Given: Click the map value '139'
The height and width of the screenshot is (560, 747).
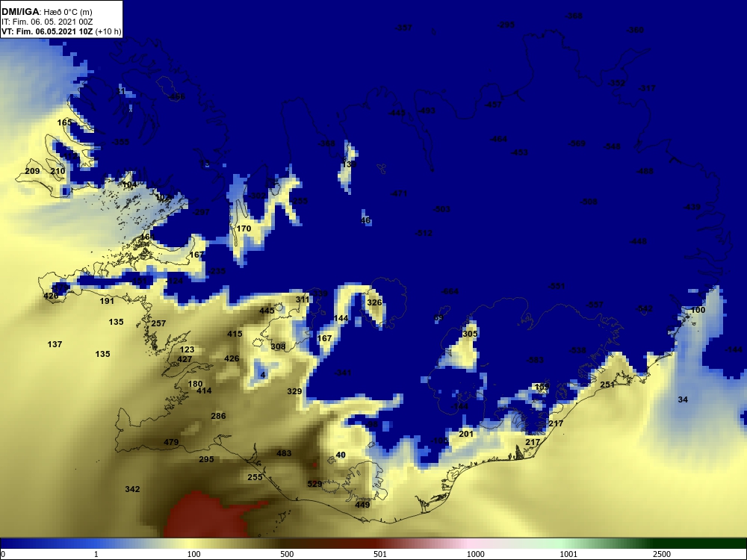Looking at the screenshot, I should pyautogui.click(x=349, y=164).
